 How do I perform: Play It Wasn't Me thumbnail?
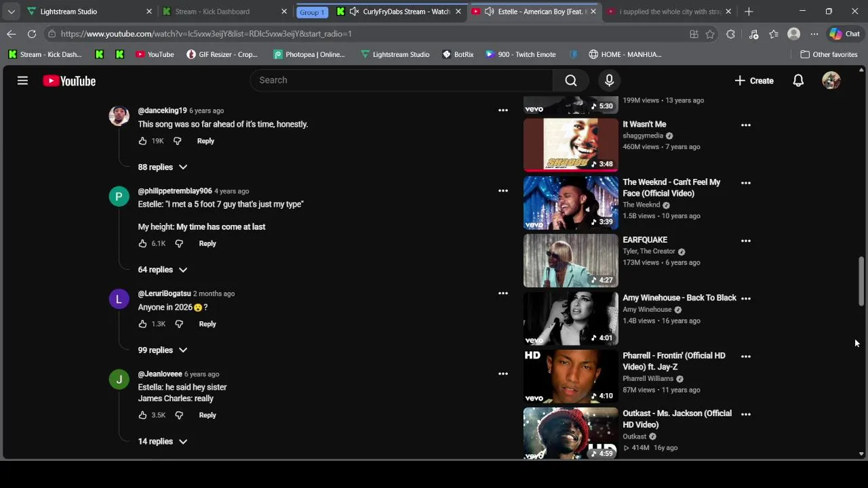pos(571,144)
